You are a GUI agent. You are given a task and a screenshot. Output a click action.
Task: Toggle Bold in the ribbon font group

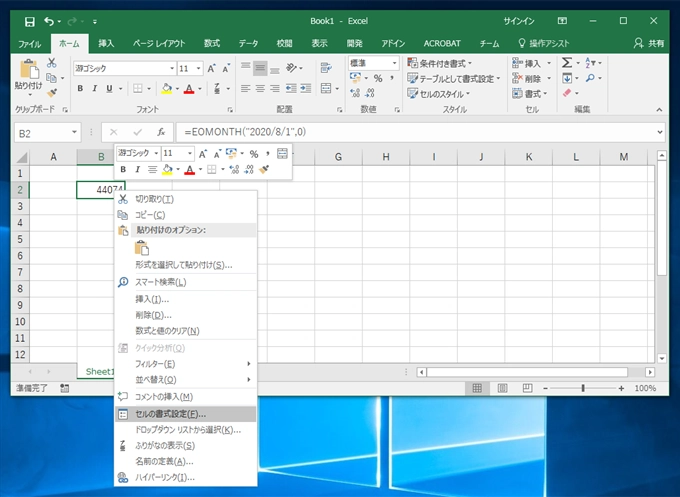tap(80, 88)
